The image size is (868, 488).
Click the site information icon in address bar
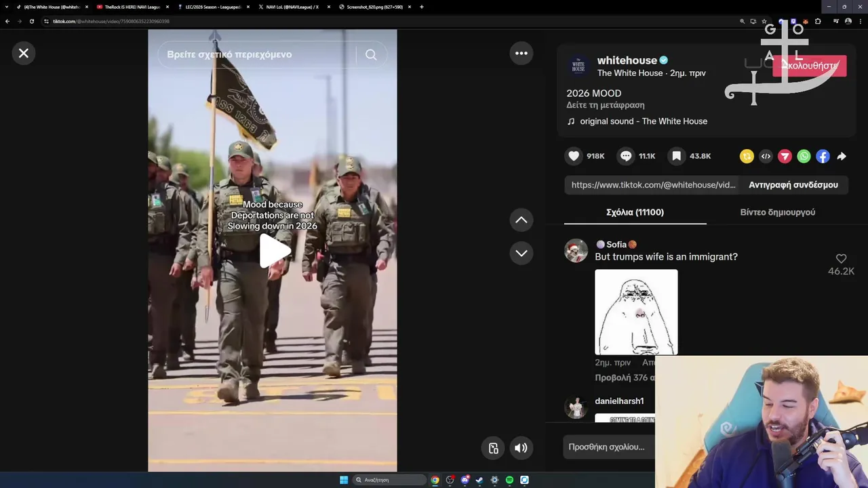pyautogui.click(x=47, y=21)
